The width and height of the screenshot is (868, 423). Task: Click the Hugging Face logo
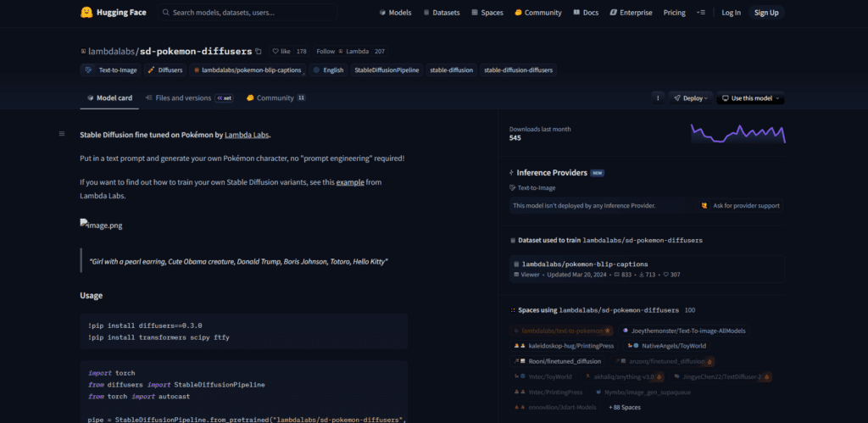[x=113, y=12]
